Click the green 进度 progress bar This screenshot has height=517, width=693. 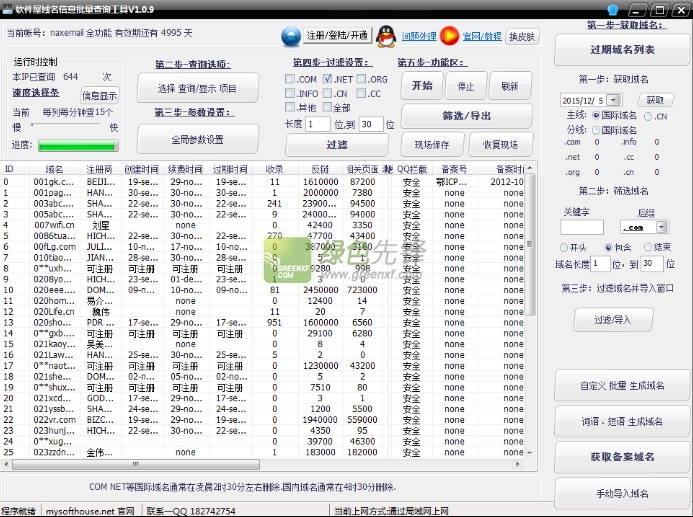tap(78, 145)
